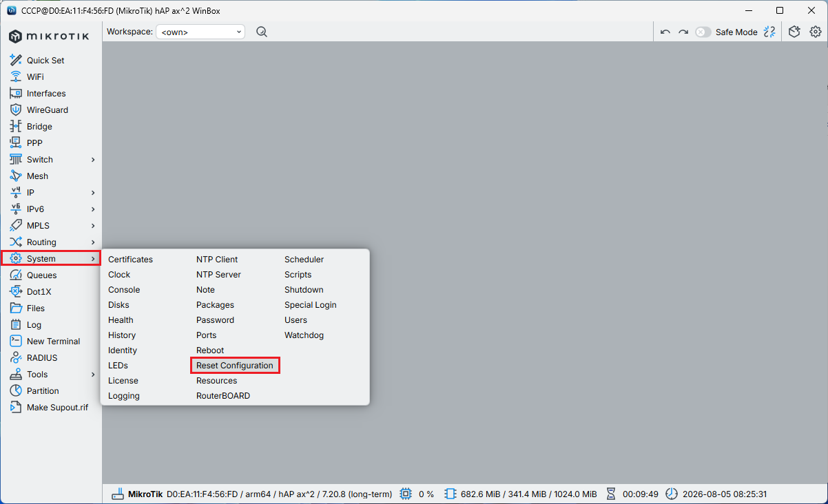Open the Dot1X section icon
Viewport: 828px width, 504px height.
tap(16, 292)
